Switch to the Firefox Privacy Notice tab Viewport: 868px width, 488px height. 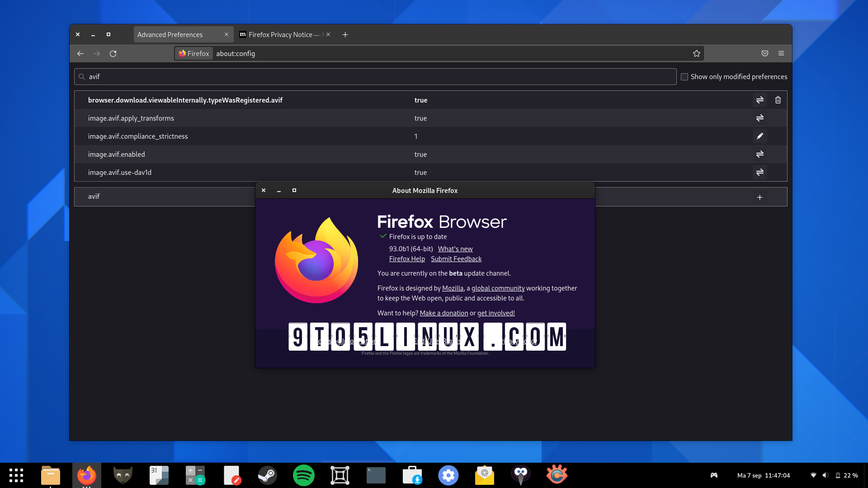(x=280, y=34)
